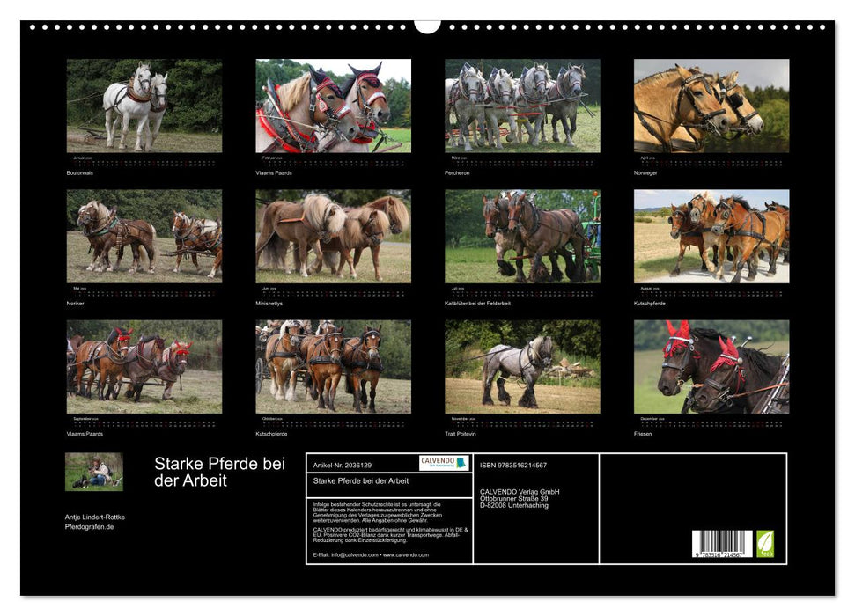Select the Minishettys ponies photo

pos(333,236)
